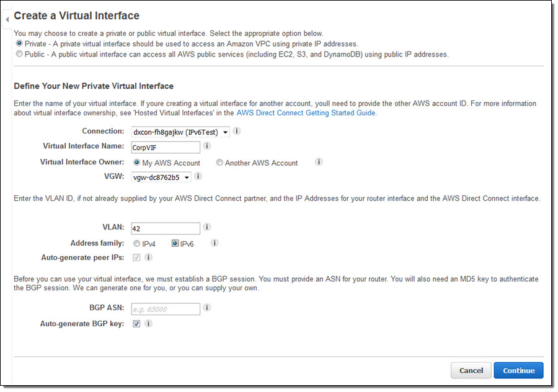This screenshot has width=558, height=392.
Task: Open the VGW dropdown list
Action: (161, 177)
